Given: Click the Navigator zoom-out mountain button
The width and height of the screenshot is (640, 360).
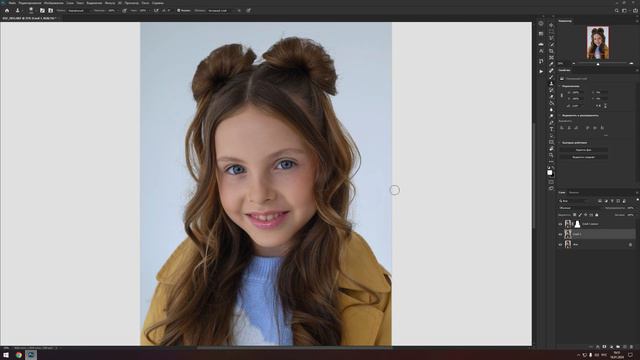Looking at the screenshot, I should pyautogui.click(x=573, y=64).
